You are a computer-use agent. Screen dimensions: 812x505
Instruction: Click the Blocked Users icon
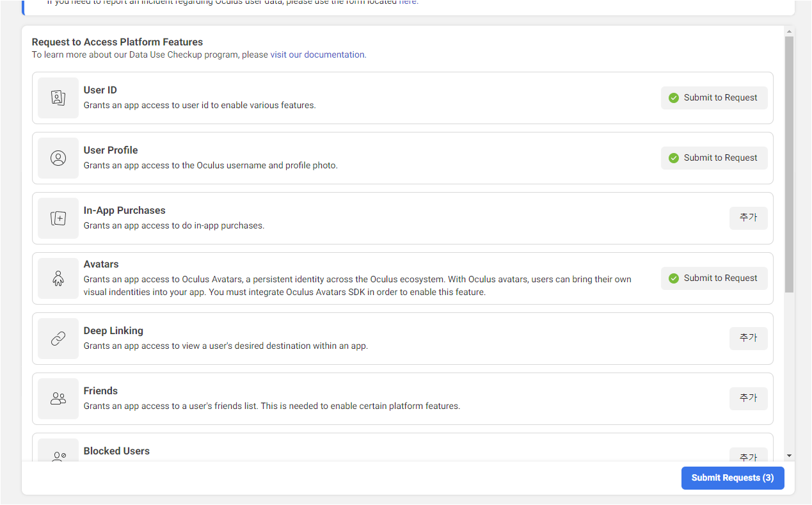click(x=58, y=451)
